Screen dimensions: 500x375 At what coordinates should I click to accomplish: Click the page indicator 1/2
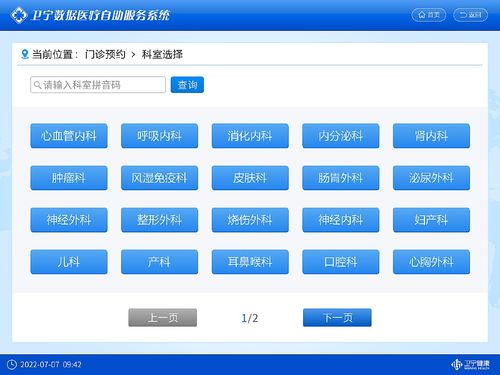click(x=250, y=318)
